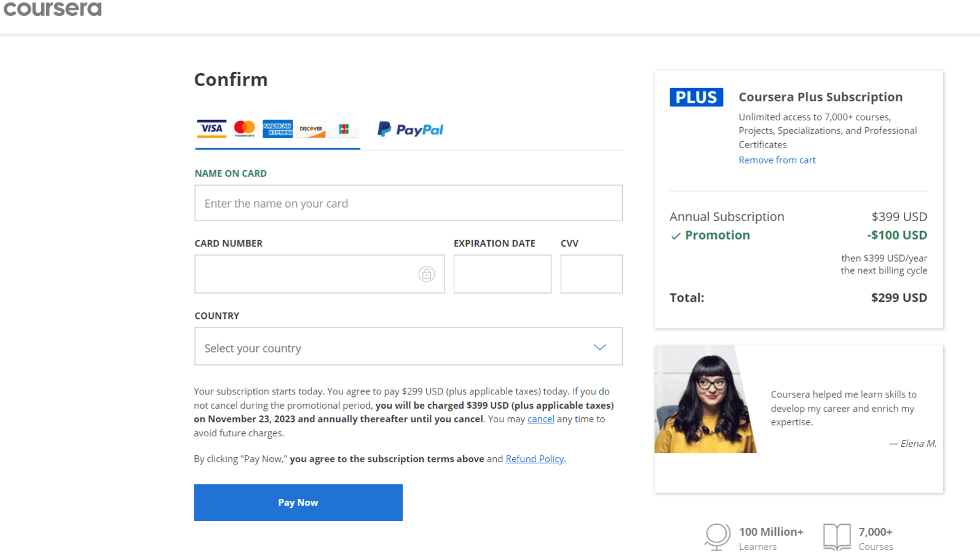Select the Mastercard payment icon

245,129
